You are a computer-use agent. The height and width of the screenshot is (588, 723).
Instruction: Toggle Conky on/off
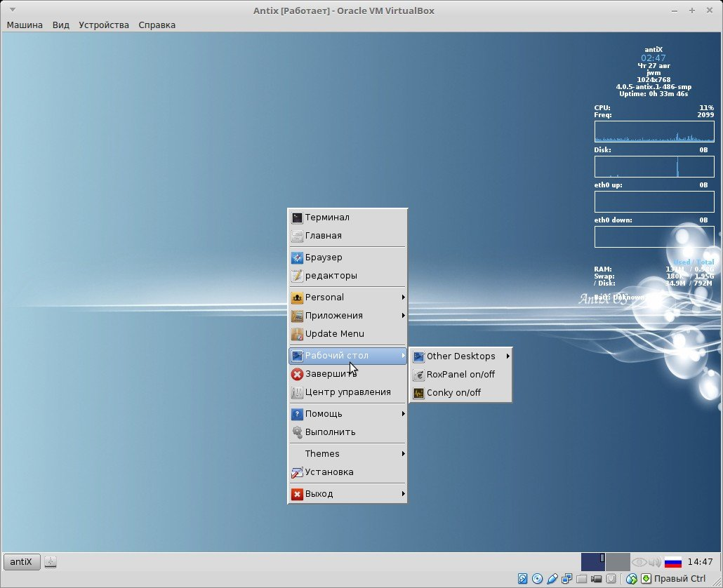tap(460, 393)
